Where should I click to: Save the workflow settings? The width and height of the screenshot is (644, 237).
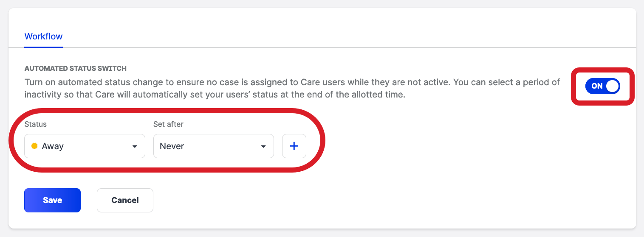52,200
